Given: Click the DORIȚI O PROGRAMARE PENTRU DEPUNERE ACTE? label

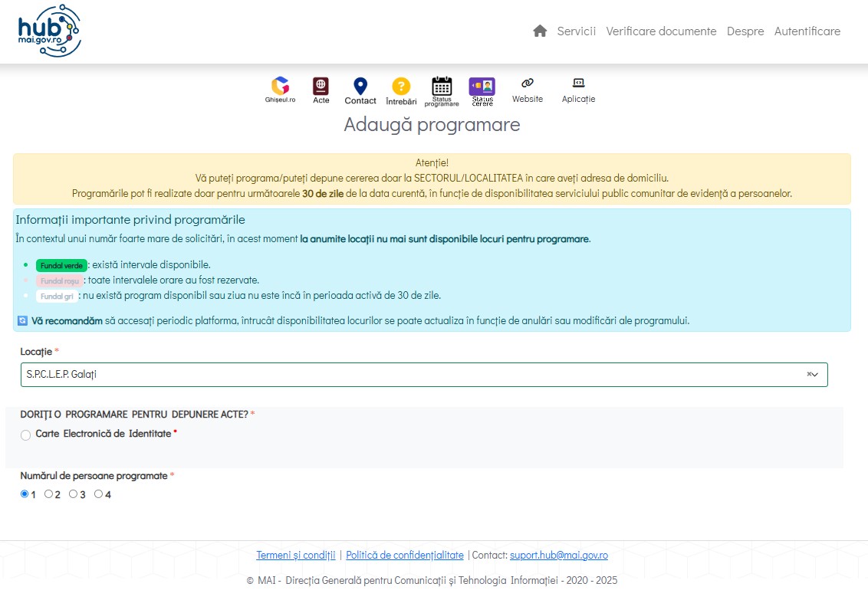Looking at the screenshot, I should (134, 415).
